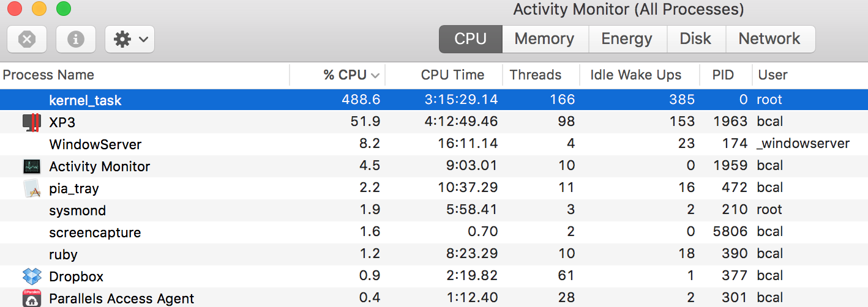The width and height of the screenshot is (868, 307).
Task: Select the Parallels Access Agent name
Action: pyautogui.click(x=122, y=298)
